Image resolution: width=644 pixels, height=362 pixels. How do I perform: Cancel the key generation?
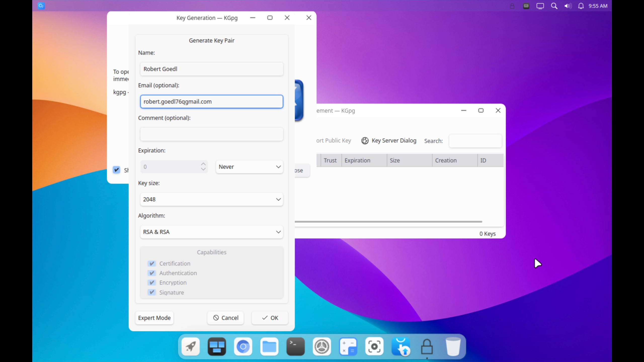pos(226,318)
